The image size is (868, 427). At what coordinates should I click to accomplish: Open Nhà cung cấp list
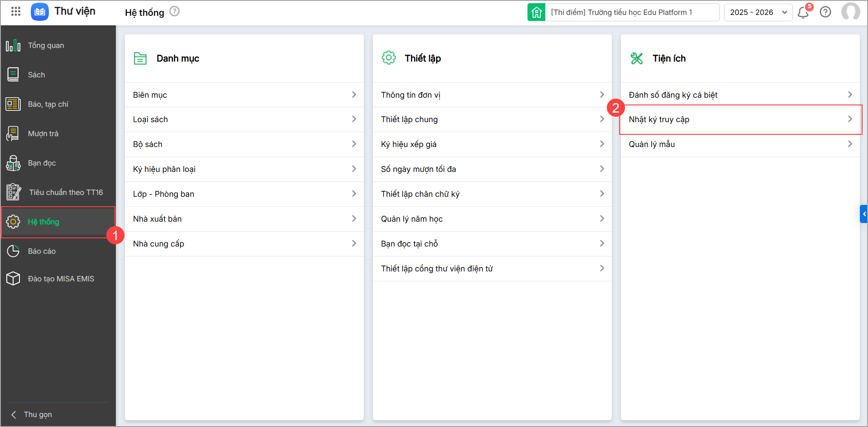pyautogui.click(x=244, y=244)
